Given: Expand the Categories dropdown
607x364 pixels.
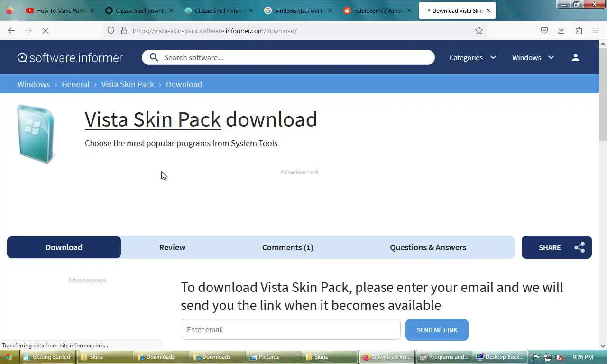Looking at the screenshot, I should pyautogui.click(x=472, y=57).
